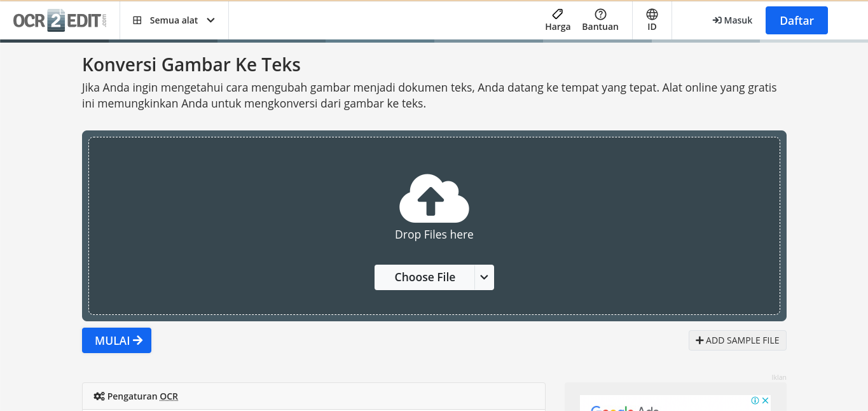Open the Harga pricing page
Viewport: 868px width, 411px height.
tap(558, 20)
